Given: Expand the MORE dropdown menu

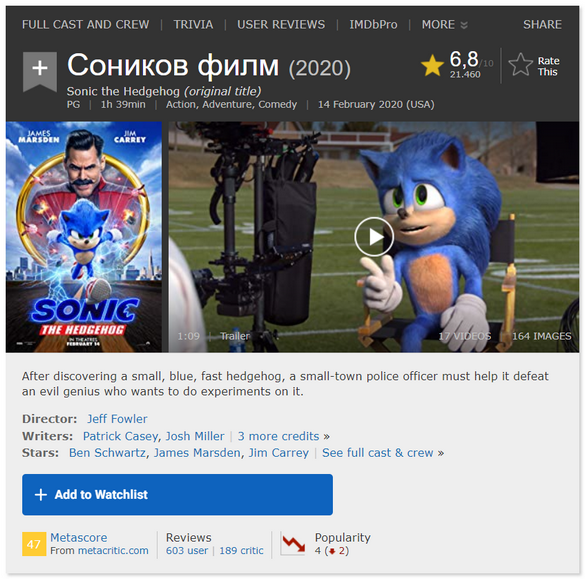Looking at the screenshot, I should [444, 25].
